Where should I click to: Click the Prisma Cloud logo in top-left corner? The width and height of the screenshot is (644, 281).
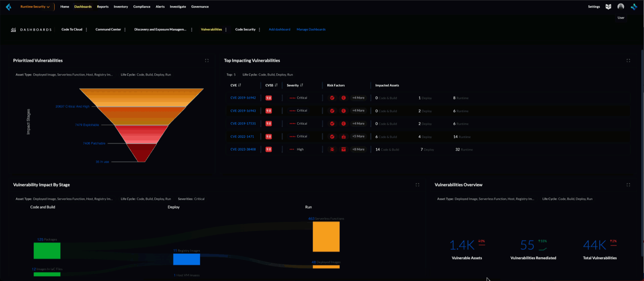point(9,7)
